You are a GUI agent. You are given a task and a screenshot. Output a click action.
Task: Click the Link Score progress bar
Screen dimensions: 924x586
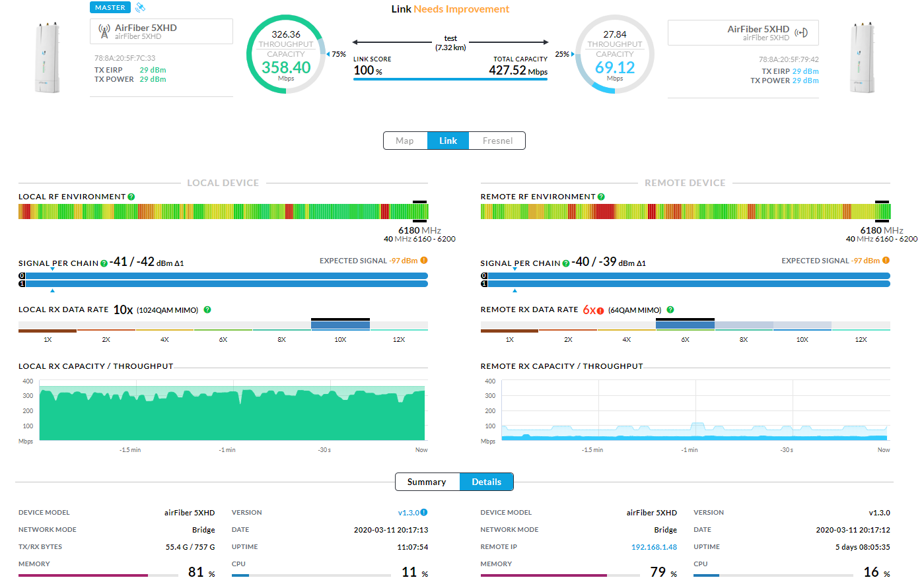[450, 79]
